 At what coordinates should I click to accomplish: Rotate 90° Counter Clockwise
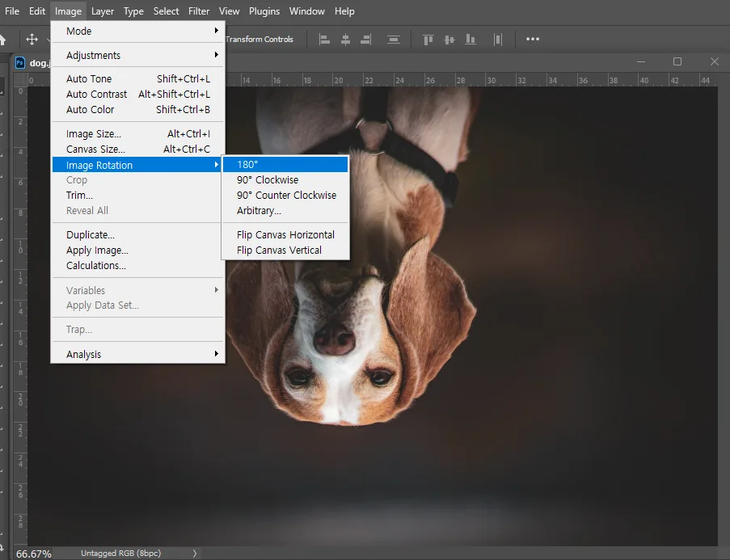tap(285, 195)
